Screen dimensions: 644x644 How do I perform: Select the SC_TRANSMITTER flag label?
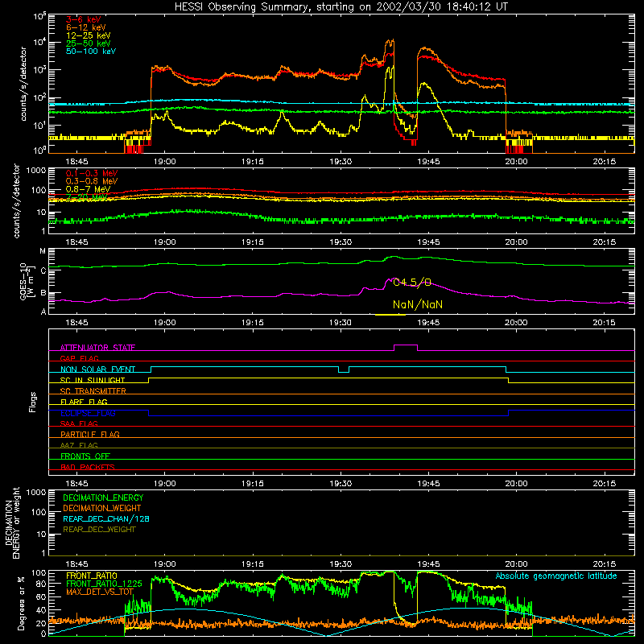(x=93, y=391)
